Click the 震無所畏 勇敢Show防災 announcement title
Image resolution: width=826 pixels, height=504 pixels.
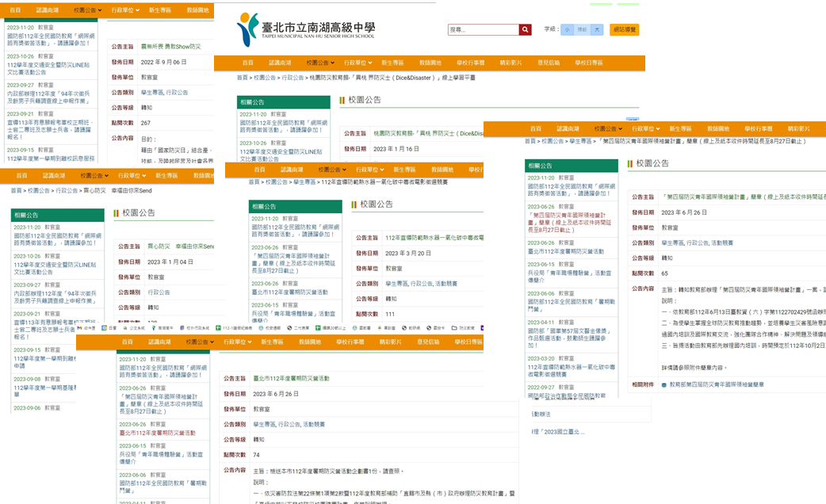point(170,46)
